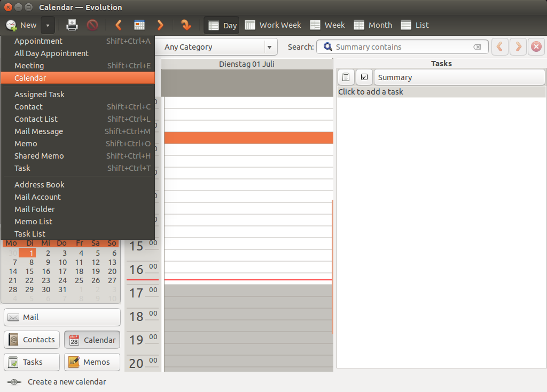
Task: Click the search magnifier icon
Action: coord(328,47)
